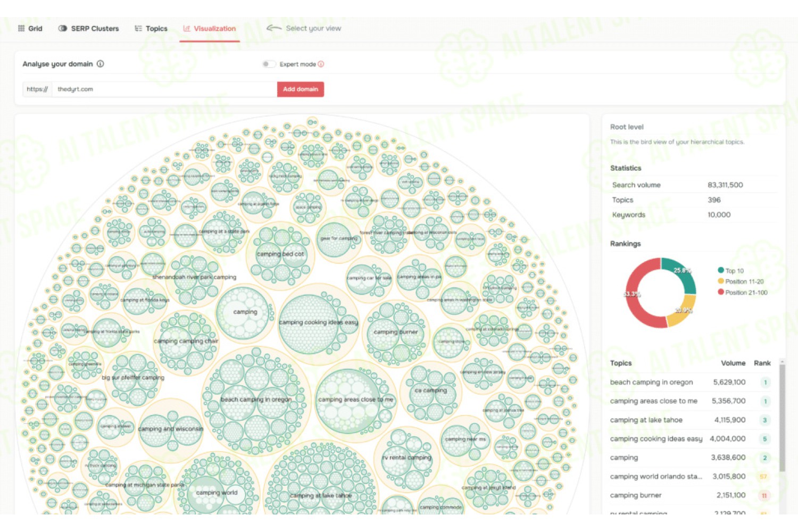798x532 pixels.
Task: Click the 83,311,500 search volume value
Action: point(725,185)
